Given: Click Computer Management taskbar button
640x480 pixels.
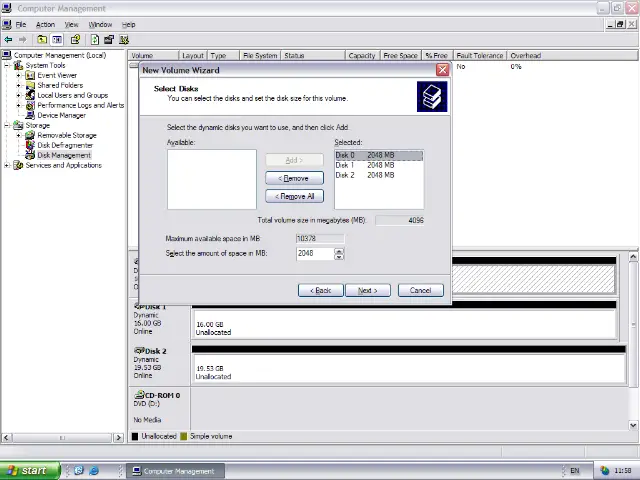Looking at the screenshot, I should [175, 471].
